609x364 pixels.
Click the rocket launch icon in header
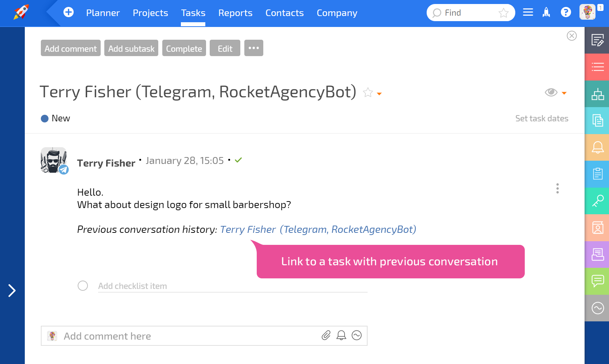click(546, 12)
